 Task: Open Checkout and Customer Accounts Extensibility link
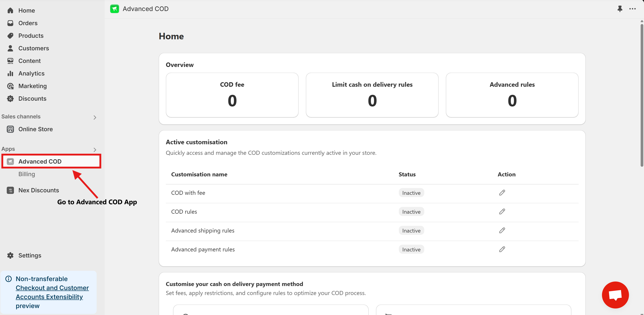[52, 292]
